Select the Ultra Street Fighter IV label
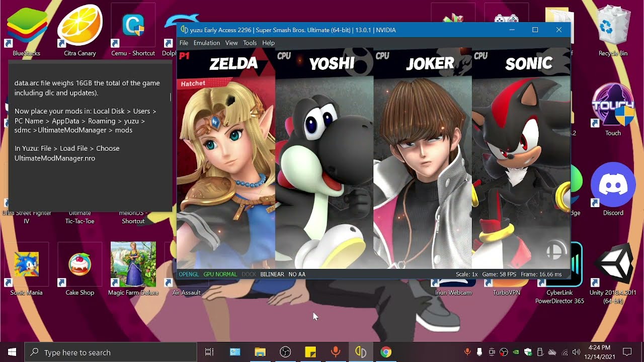Screen dimensions: 644x362 click(27, 217)
